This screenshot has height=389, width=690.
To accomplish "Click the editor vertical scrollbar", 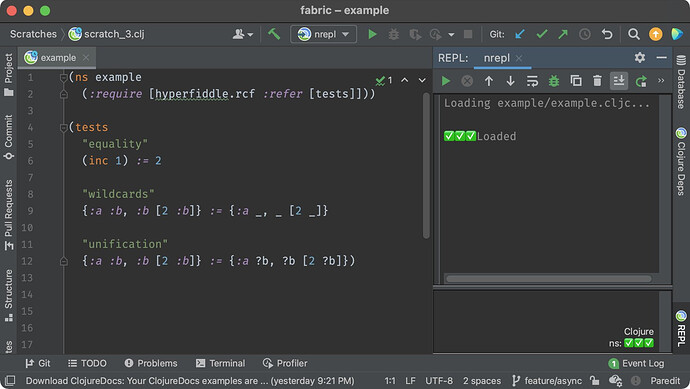I will [426, 165].
